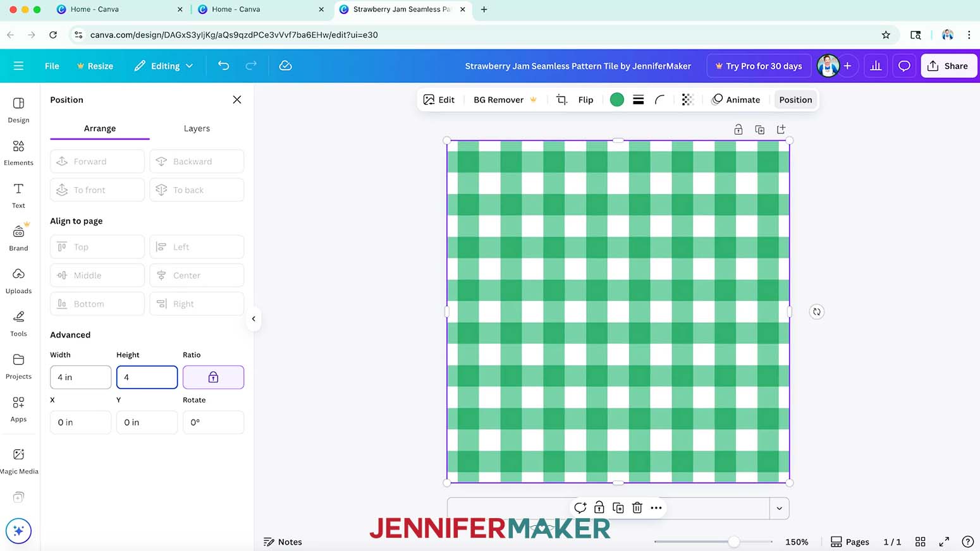980x551 pixels.
Task: Click the cloud save status icon
Action: point(285,66)
